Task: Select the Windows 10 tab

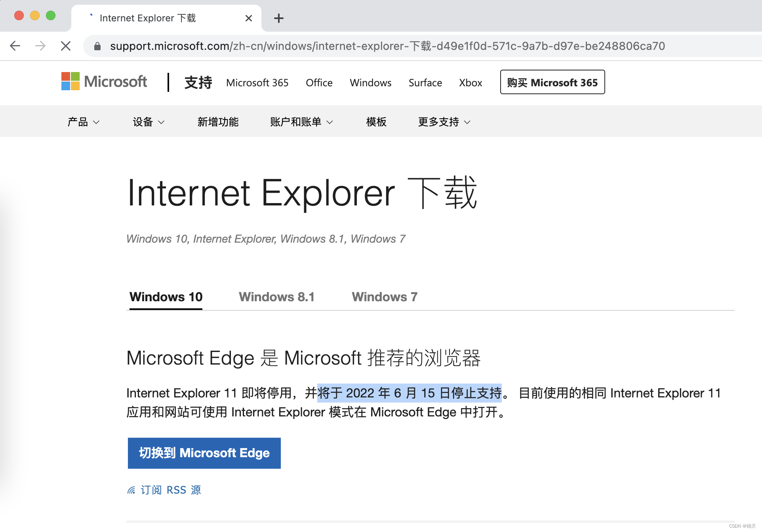Action: 166,297
